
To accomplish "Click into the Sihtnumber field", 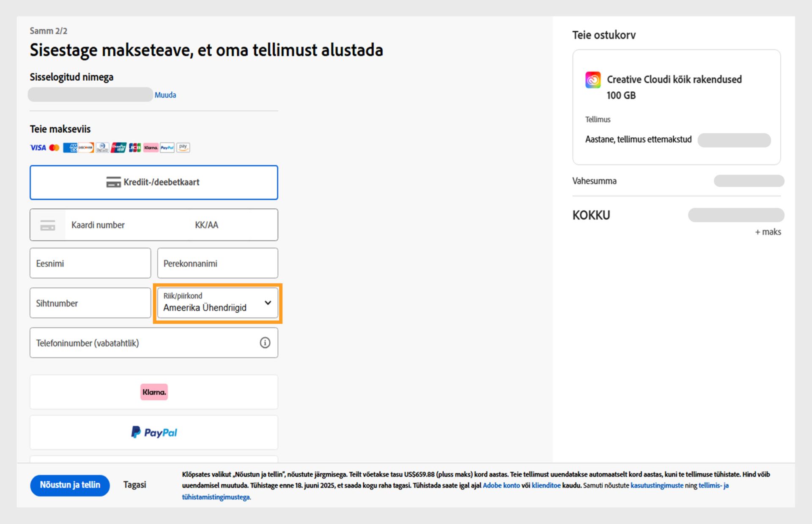I will [90, 303].
